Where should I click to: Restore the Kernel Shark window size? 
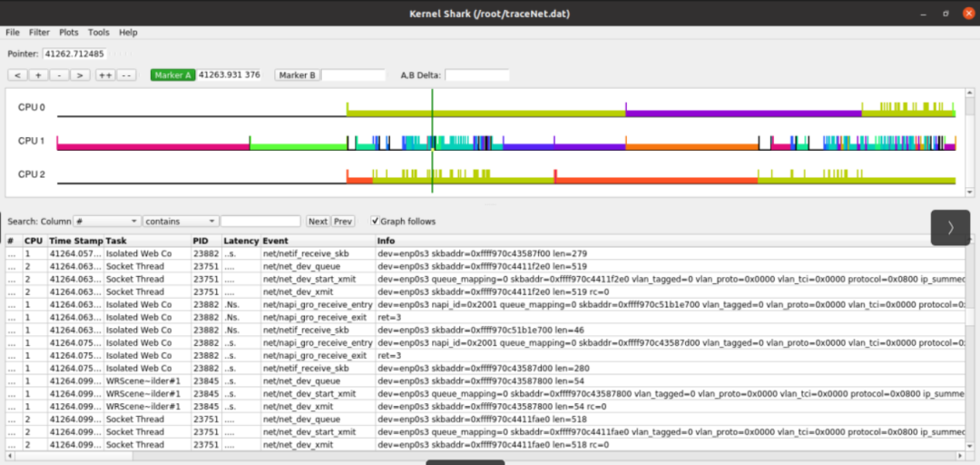(946, 13)
